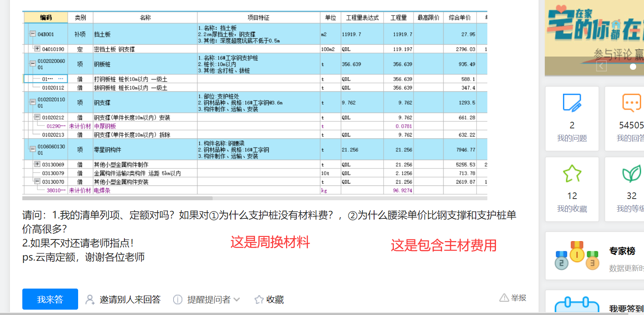Click the 举报 warning triangle icon
Viewport: 644px width, 315px height.
[504, 298]
